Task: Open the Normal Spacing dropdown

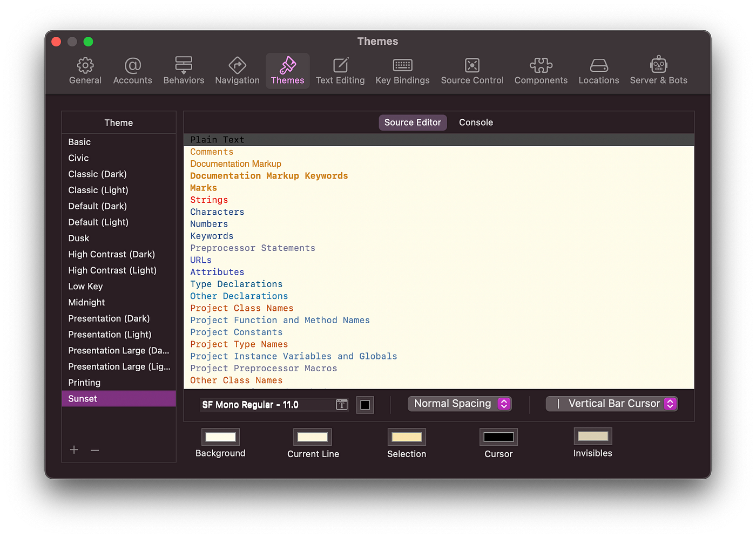Action: coord(460,404)
